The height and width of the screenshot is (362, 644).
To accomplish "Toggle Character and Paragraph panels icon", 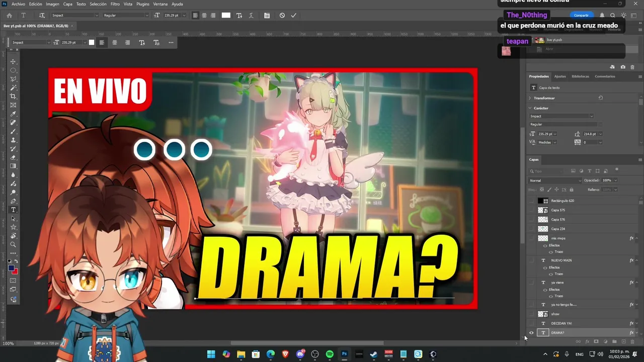I will (267, 15).
